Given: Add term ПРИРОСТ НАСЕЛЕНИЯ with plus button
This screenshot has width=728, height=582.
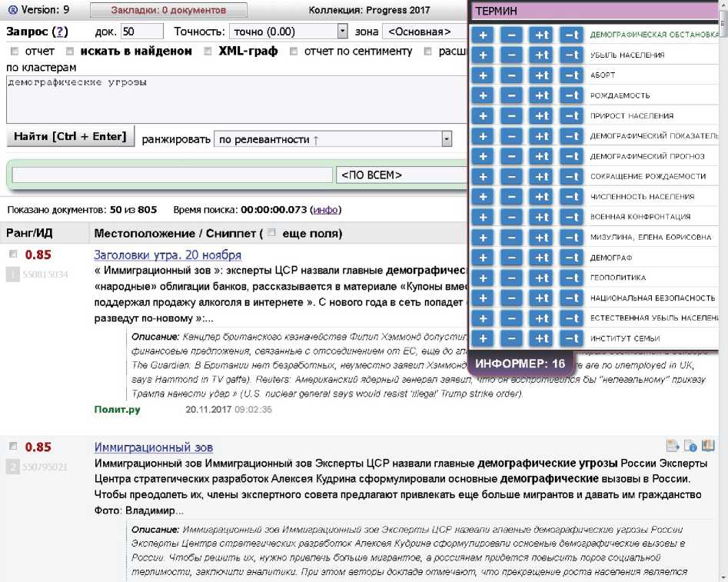Looking at the screenshot, I should click(x=483, y=115).
